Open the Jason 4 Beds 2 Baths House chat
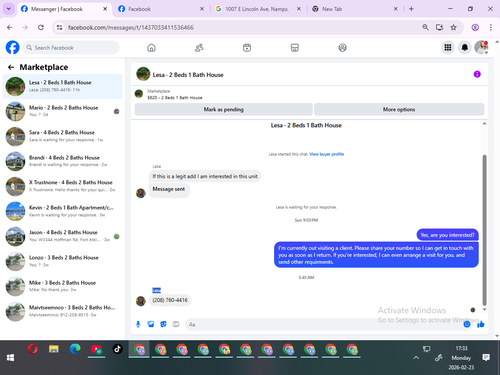This screenshot has width=500, height=375. coord(63,236)
